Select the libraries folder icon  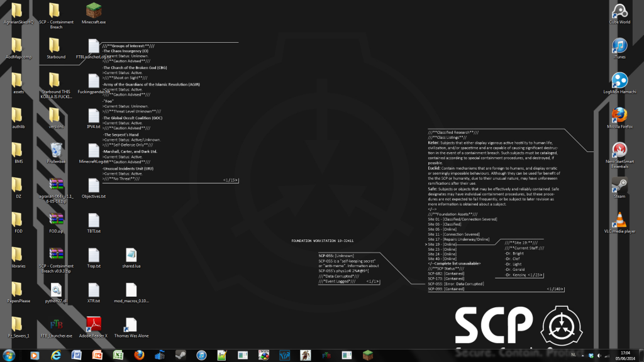18,255
